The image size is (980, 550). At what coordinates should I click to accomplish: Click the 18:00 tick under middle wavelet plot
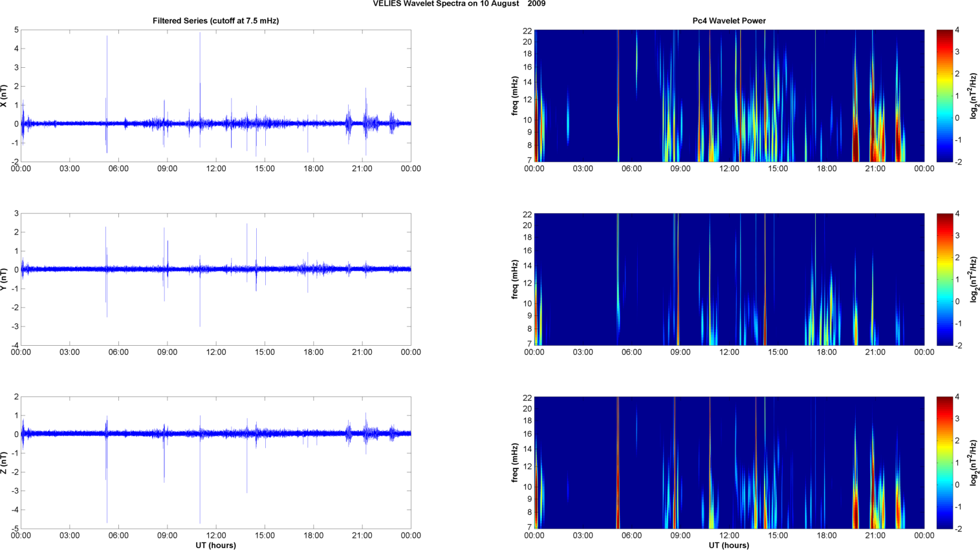pyautogui.click(x=827, y=352)
